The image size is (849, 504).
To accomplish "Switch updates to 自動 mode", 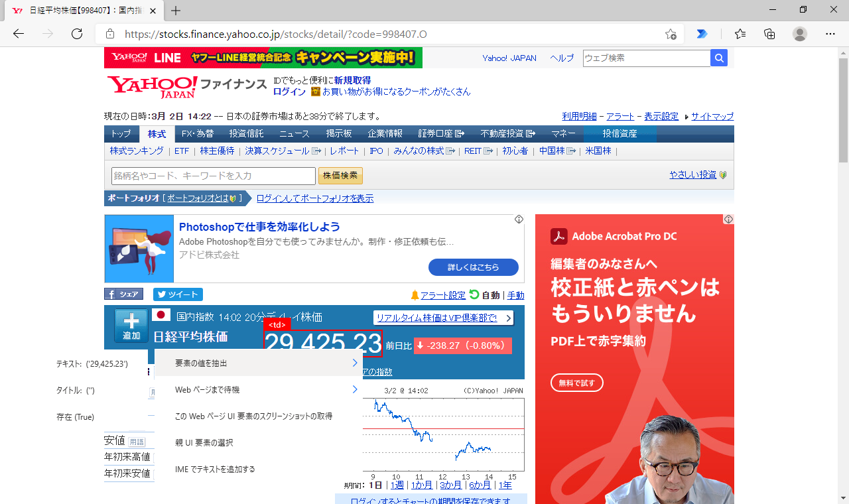I will click(x=490, y=295).
